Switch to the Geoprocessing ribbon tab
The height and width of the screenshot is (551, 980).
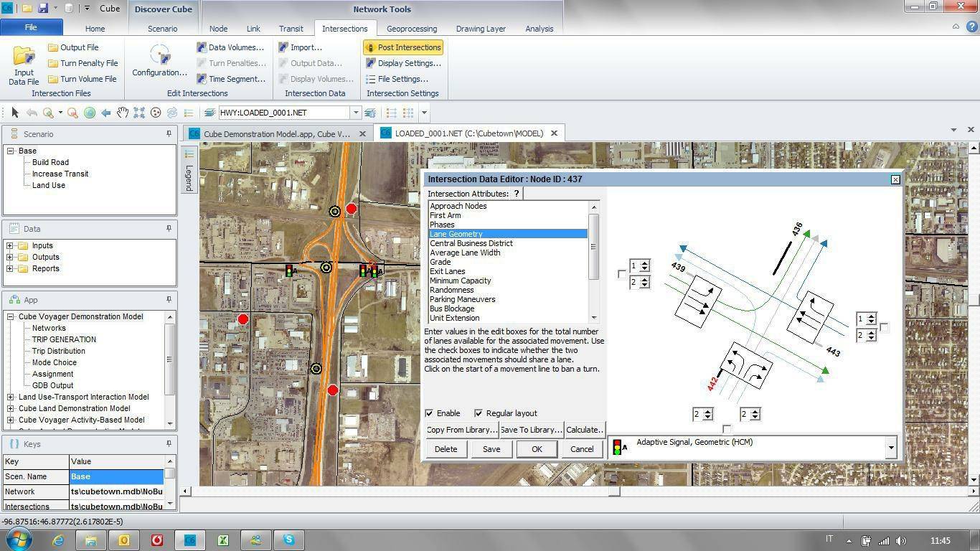(412, 29)
